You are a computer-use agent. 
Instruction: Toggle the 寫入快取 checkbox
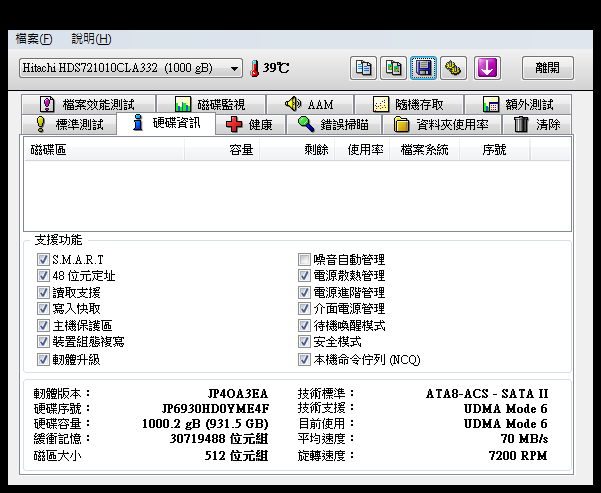click(43, 309)
